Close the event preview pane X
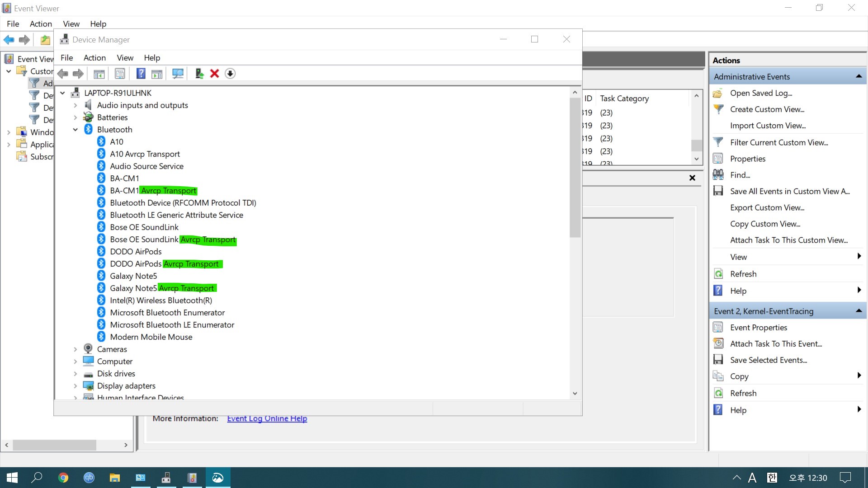The height and width of the screenshot is (488, 868). [x=692, y=178]
